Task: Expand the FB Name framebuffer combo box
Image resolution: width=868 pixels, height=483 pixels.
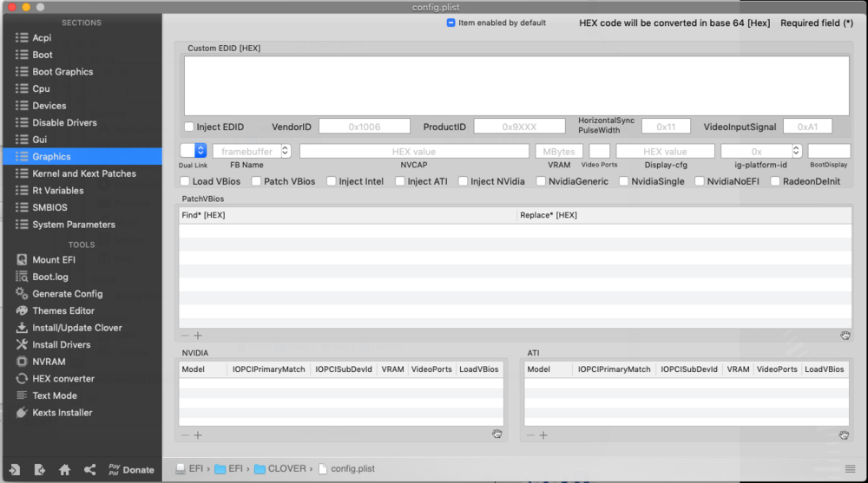Action: pos(286,151)
